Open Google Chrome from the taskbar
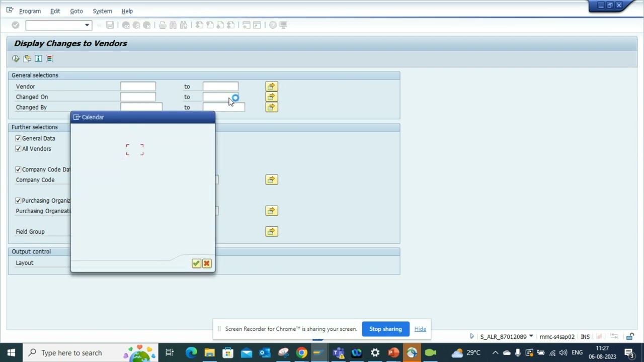Screen dimensions: 644x362 click(x=301, y=352)
